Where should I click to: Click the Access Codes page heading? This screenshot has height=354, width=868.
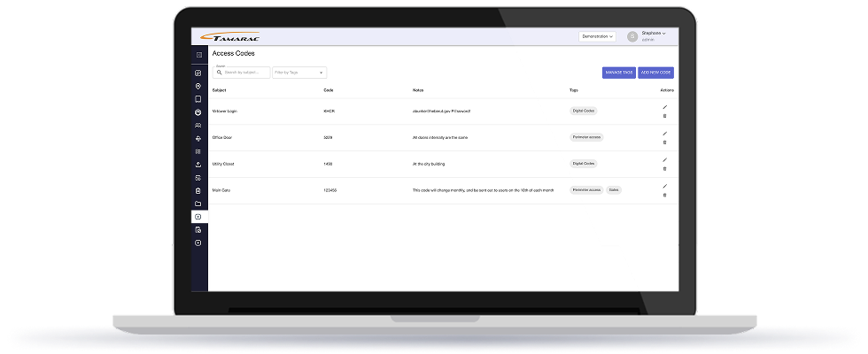pos(234,54)
